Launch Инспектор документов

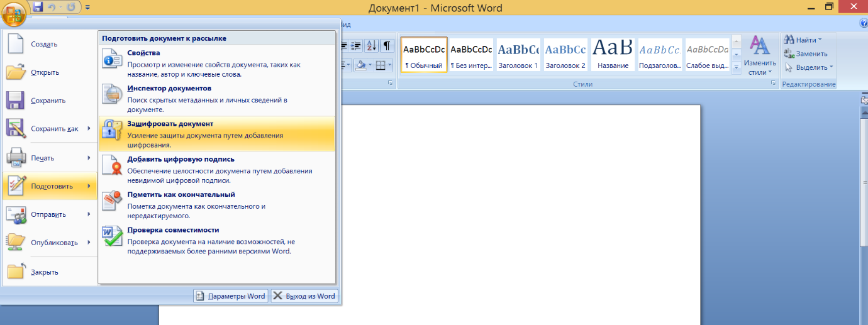point(217,98)
